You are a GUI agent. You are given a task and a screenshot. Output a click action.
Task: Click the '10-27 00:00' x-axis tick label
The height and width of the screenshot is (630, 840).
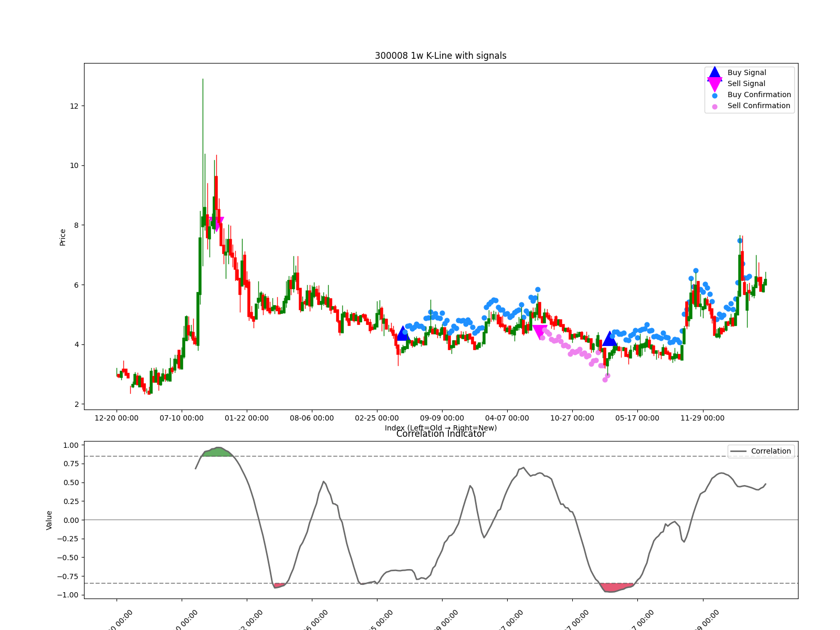pyautogui.click(x=572, y=418)
